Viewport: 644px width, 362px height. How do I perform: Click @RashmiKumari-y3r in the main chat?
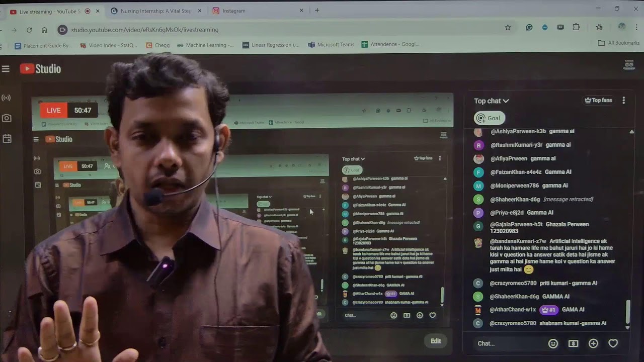pos(516,145)
